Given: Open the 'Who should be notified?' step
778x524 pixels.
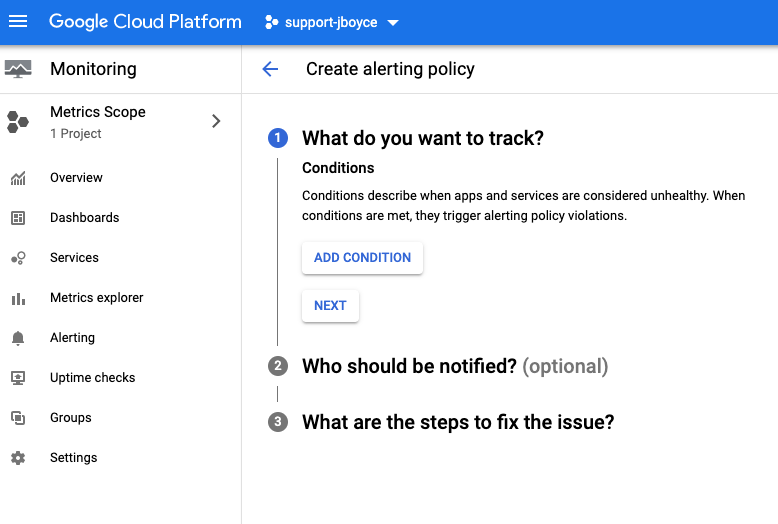Looking at the screenshot, I should click(455, 366).
